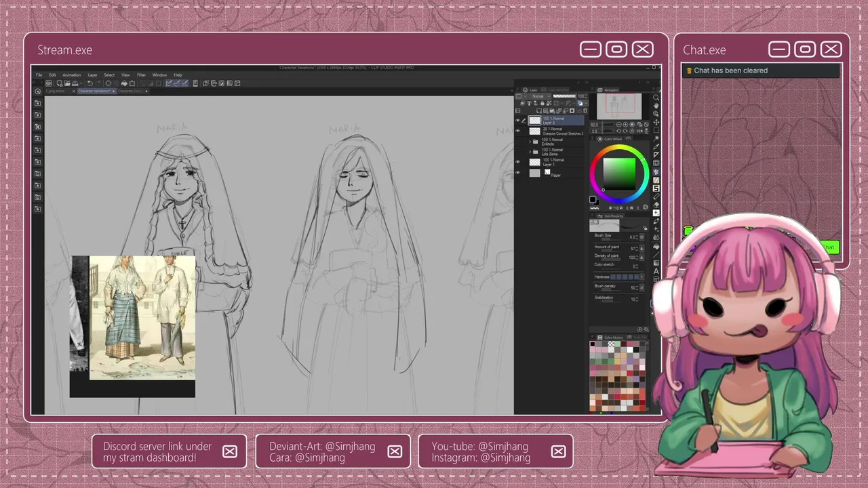868x488 pixels.
Task: Click the Undo arrow in the command bar
Action: (90, 83)
